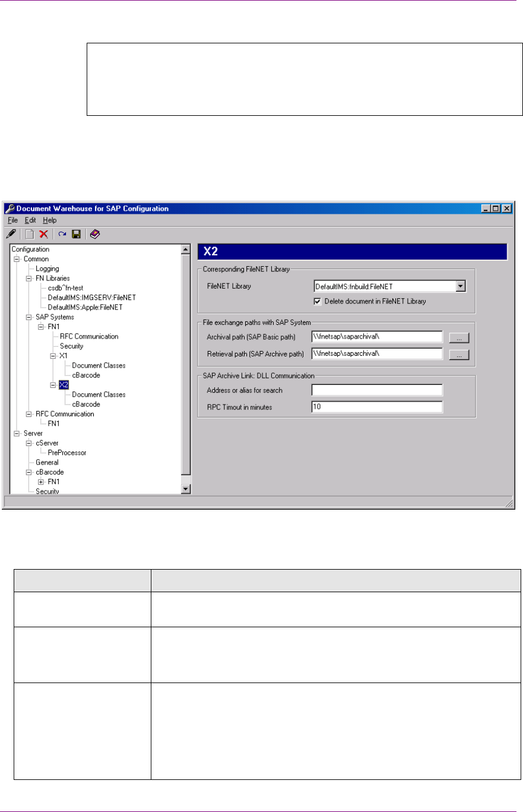Browse for the Archival path
Image resolution: width=523 pixels, height=812 pixels.
[459, 337]
